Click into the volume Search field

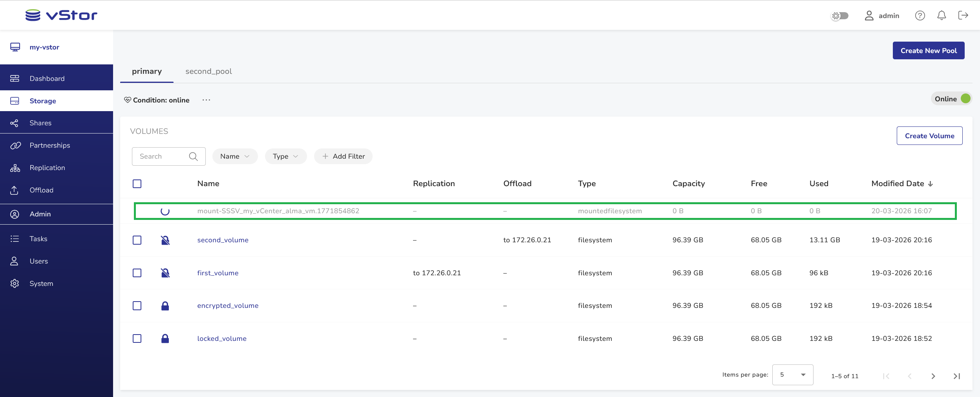point(161,156)
